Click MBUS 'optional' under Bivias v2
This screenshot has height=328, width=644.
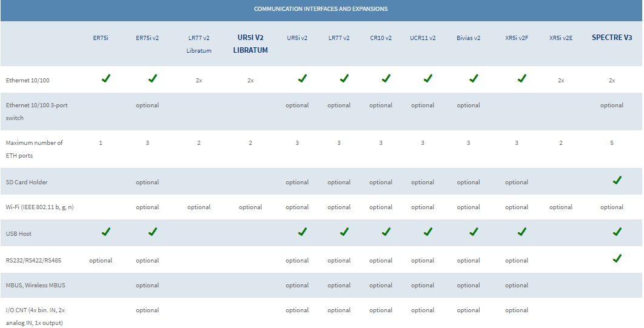coord(468,286)
